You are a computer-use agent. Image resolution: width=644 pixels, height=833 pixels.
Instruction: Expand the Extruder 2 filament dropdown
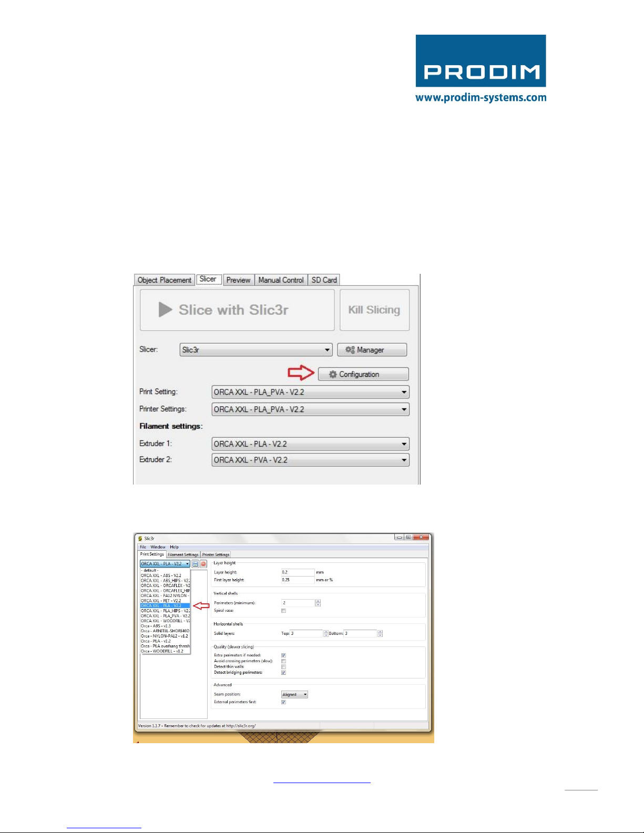[310, 460]
